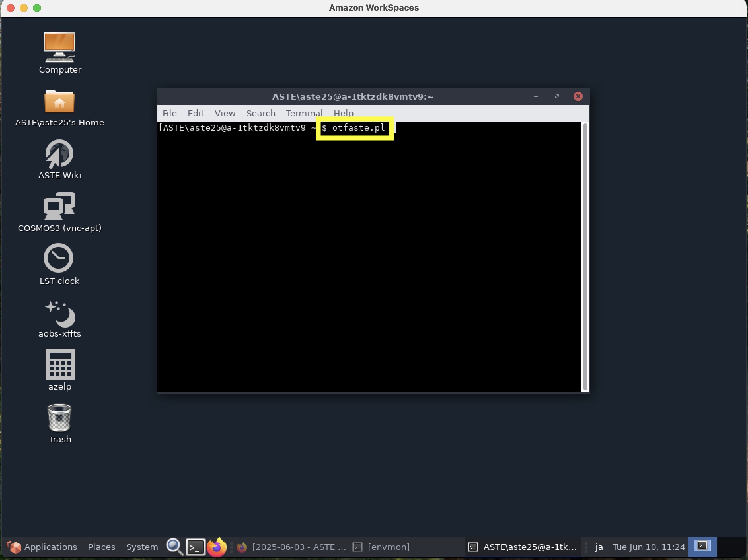Launch COSMOS3 (vnc-apt) desktop icon
The width and height of the screenshot is (748, 560).
(59, 206)
